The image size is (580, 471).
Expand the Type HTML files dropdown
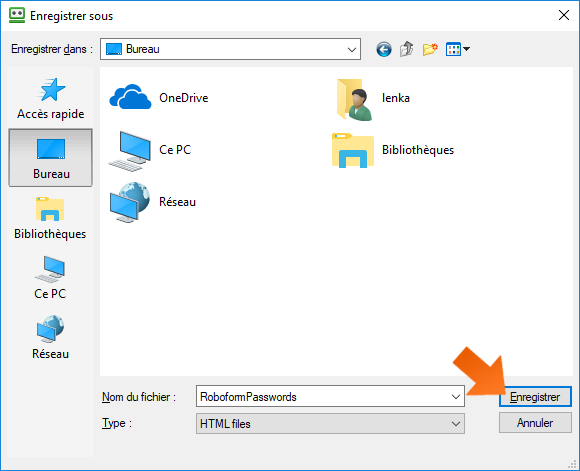(330, 424)
